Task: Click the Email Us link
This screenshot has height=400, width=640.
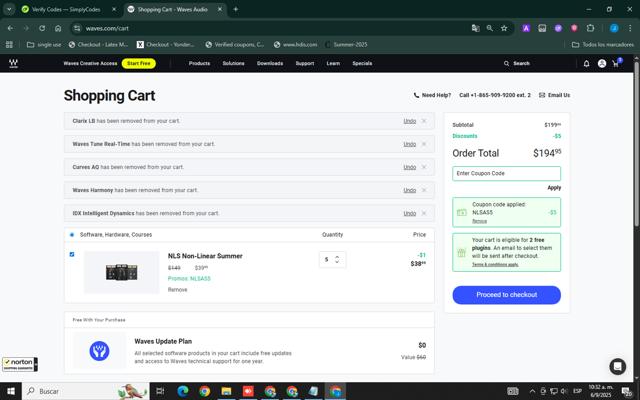Action: (x=554, y=95)
